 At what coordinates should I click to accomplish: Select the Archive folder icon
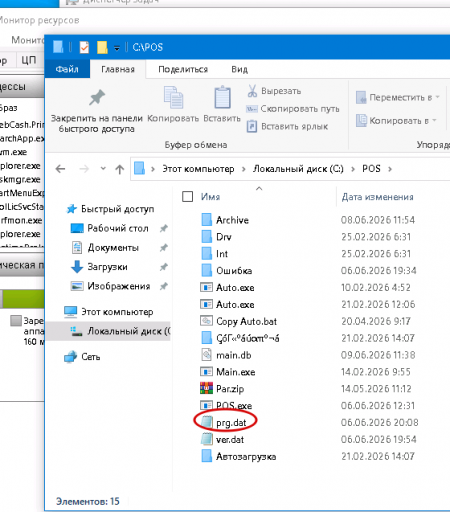[207, 220]
